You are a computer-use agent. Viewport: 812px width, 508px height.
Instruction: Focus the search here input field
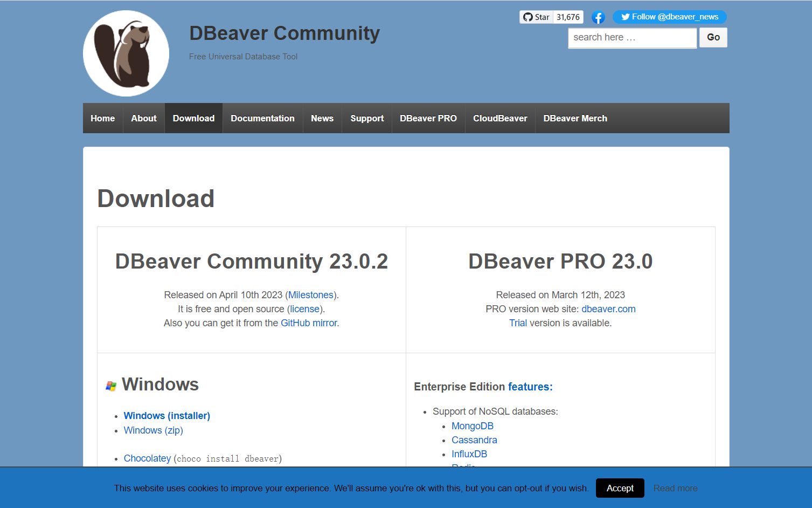[x=632, y=38]
